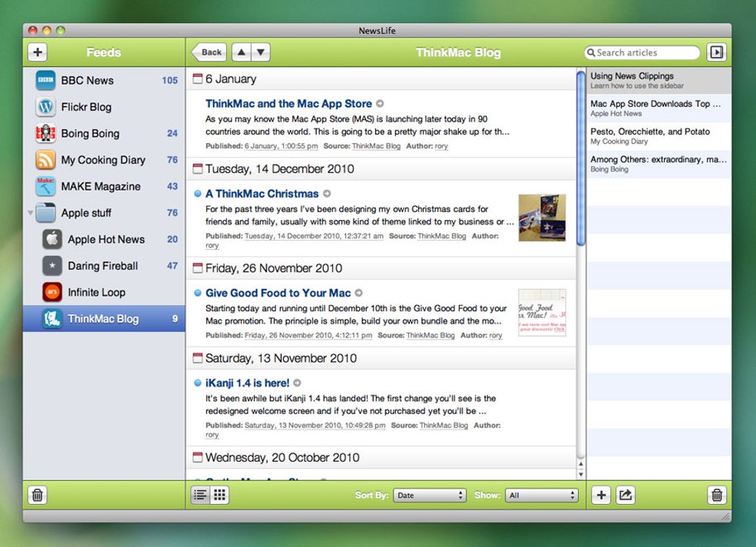
Task: Click Wednesday, 20 October 2010 date header
Action: (382, 458)
